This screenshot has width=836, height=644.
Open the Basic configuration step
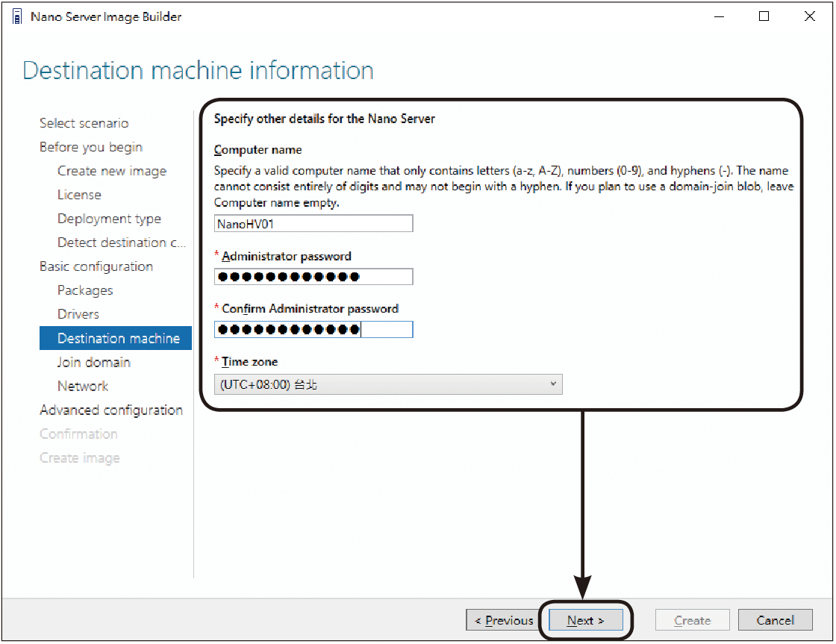point(96,266)
